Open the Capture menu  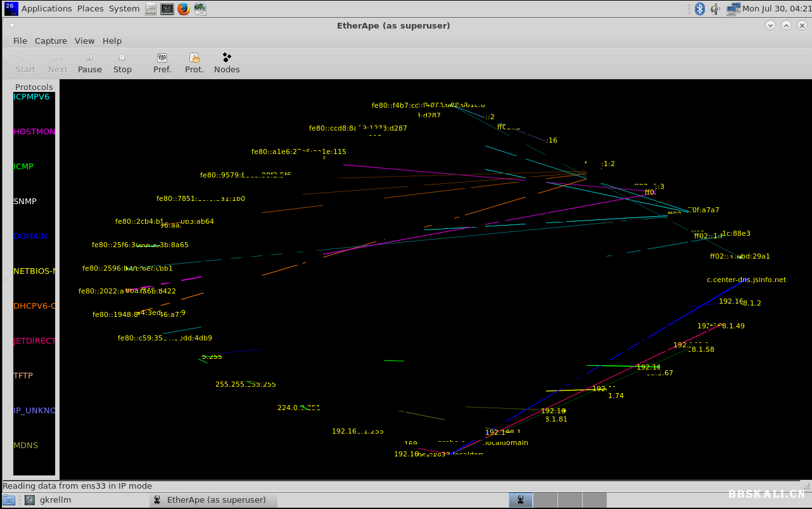point(51,41)
